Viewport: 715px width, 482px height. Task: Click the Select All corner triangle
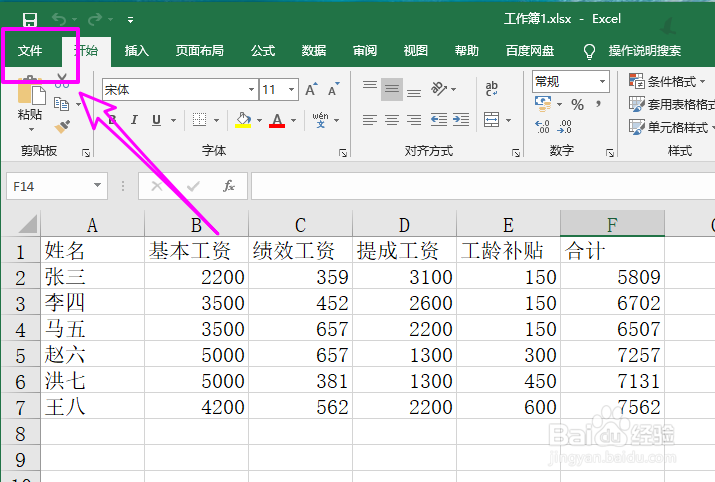pos(27,224)
